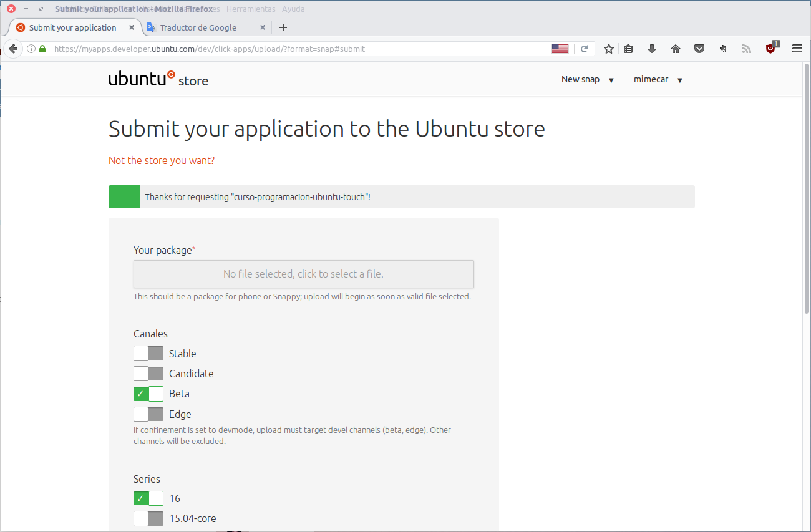Expand the New snap dropdown
Viewport: 811px width, 532px height.
(x=588, y=79)
